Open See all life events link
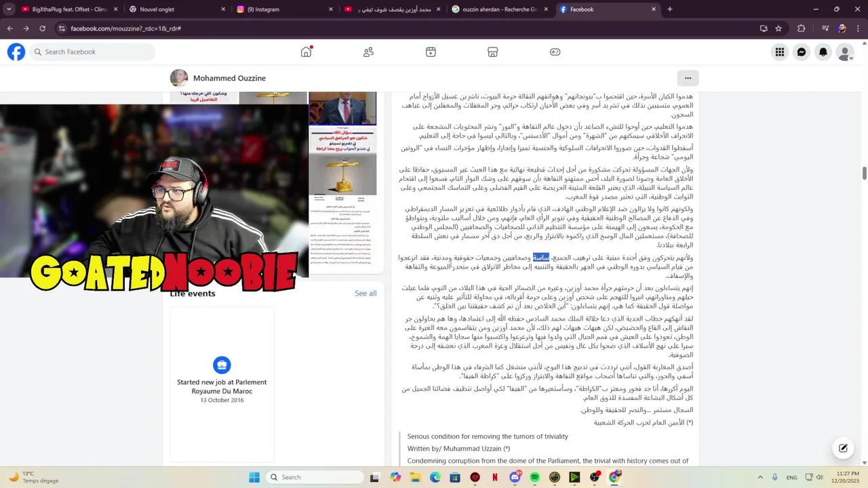868x488 pixels. (x=366, y=293)
